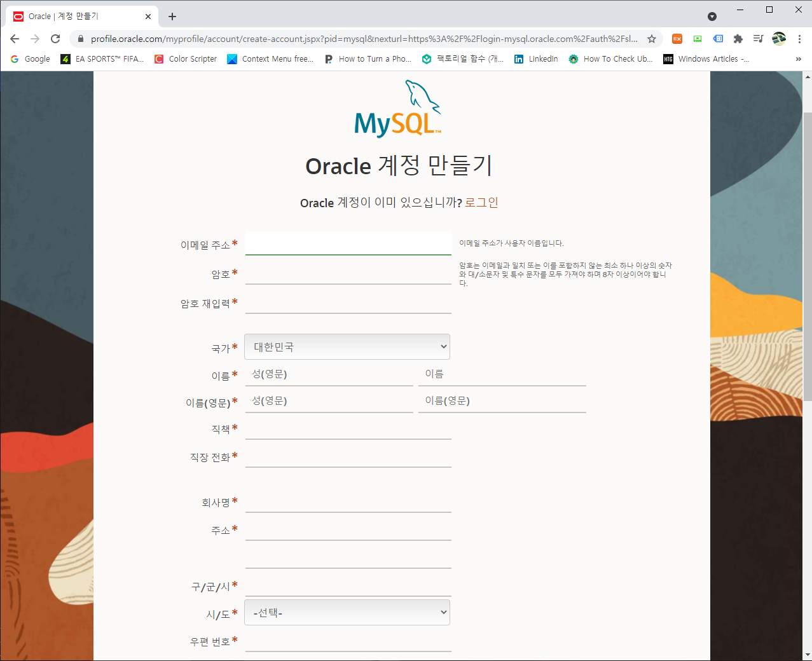The image size is (812, 661).
Task: Open the Windows Articles bookmark
Action: click(x=706, y=59)
